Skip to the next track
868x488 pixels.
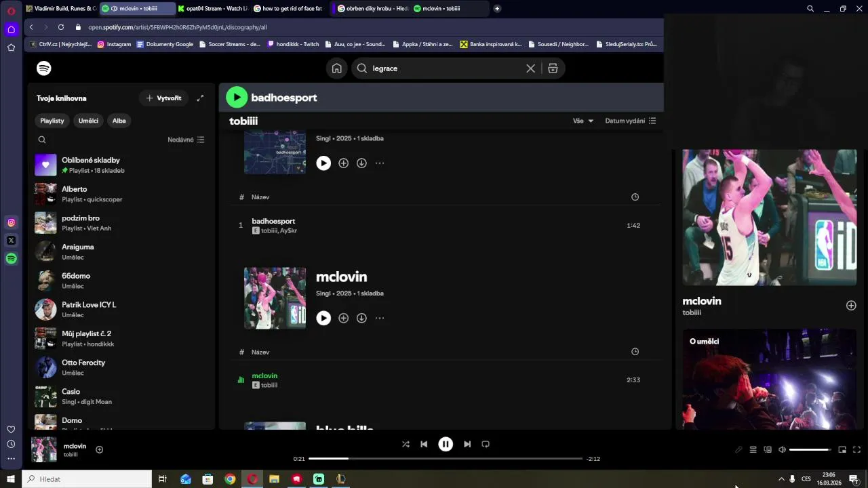pos(467,445)
